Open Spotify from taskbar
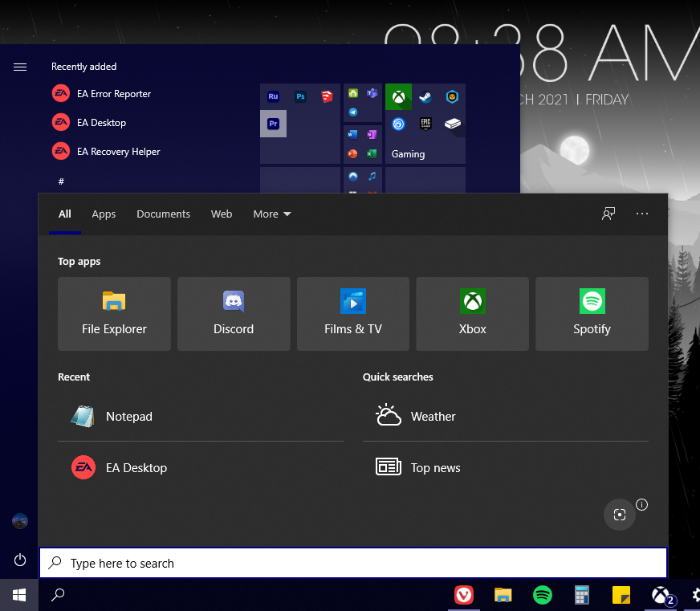Screen dimensions: 700x611 (543, 595)
